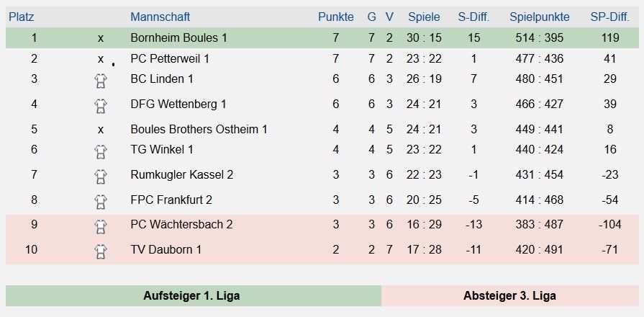Click the jersey icon beside Rumkugler Kassel 2
The height and width of the screenshot is (317, 644).
coord(101,177)
